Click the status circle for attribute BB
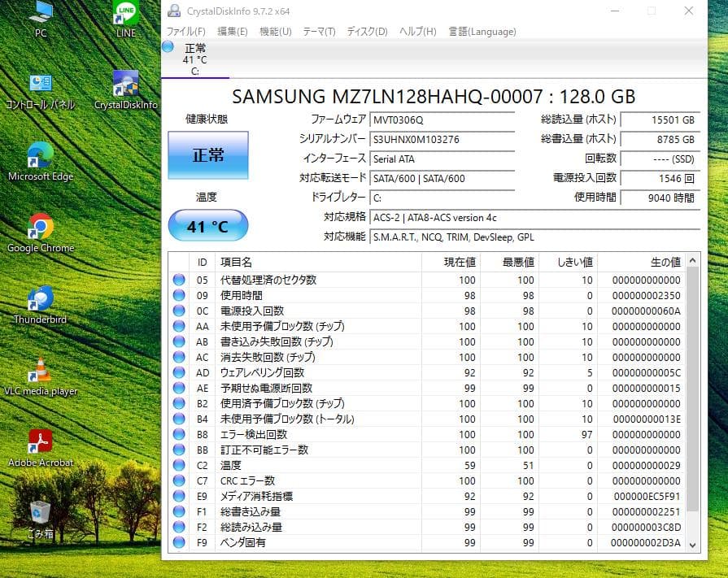Image resolution: width=728 pixels, height=578 pixels. click(x=179, y=450)
